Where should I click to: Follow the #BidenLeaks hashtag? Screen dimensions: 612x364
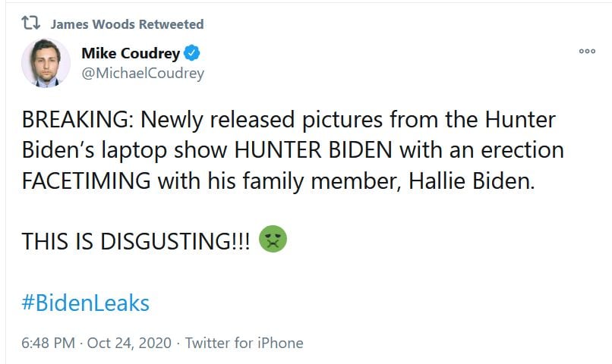[85, 303]
